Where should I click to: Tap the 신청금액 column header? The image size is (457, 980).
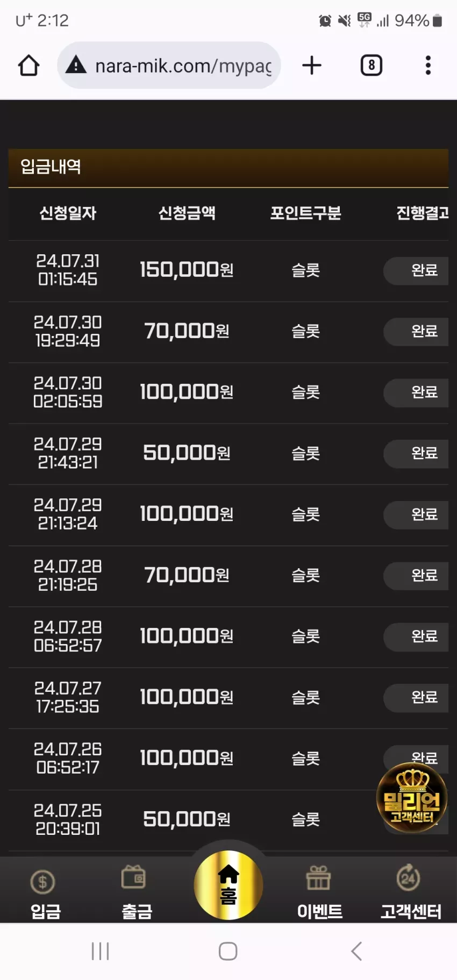187,213
